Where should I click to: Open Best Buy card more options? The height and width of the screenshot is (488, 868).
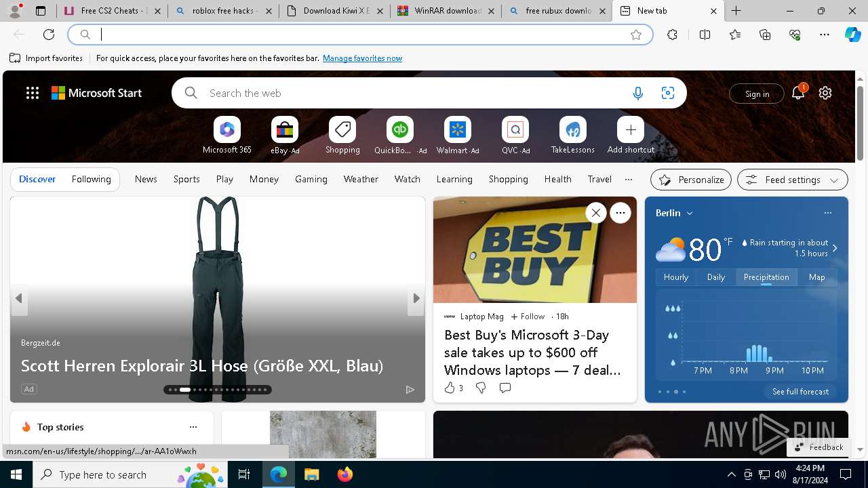point(620,213)
